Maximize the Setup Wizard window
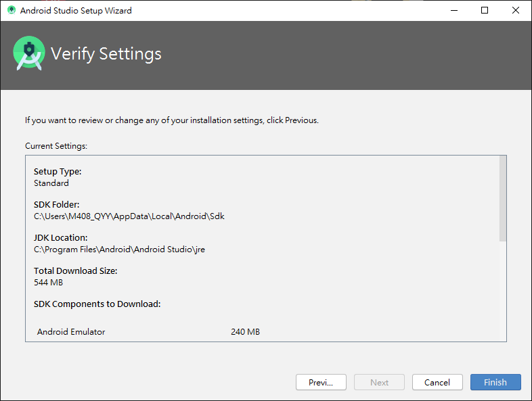The image size is (532, 401). 485,10
